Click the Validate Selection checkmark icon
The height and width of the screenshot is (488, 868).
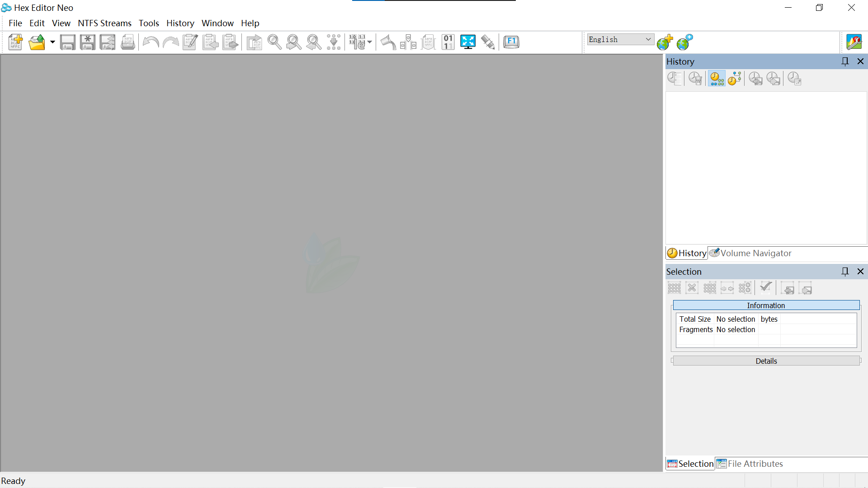[x=766, y=288]
